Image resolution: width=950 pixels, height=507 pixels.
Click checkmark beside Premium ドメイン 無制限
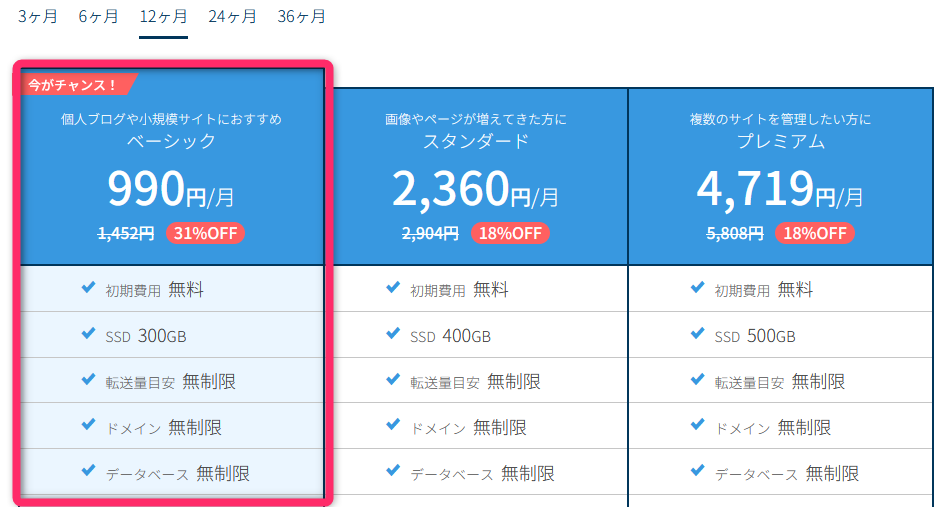697,427
